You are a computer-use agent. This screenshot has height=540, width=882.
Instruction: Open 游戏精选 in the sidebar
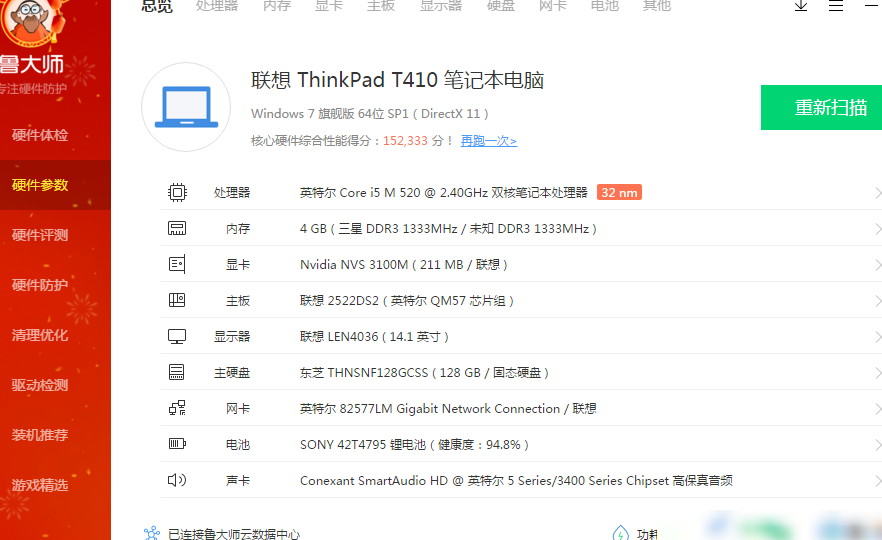[x=55, y=485]
